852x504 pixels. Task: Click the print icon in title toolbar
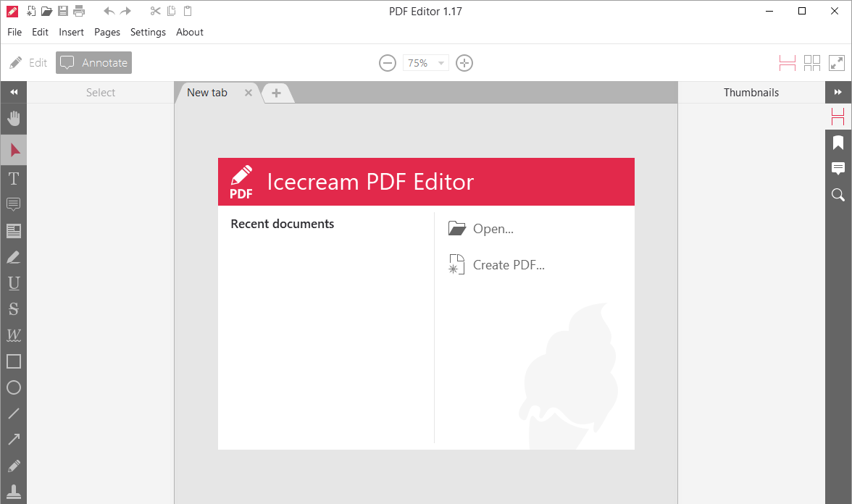(80, 11)
